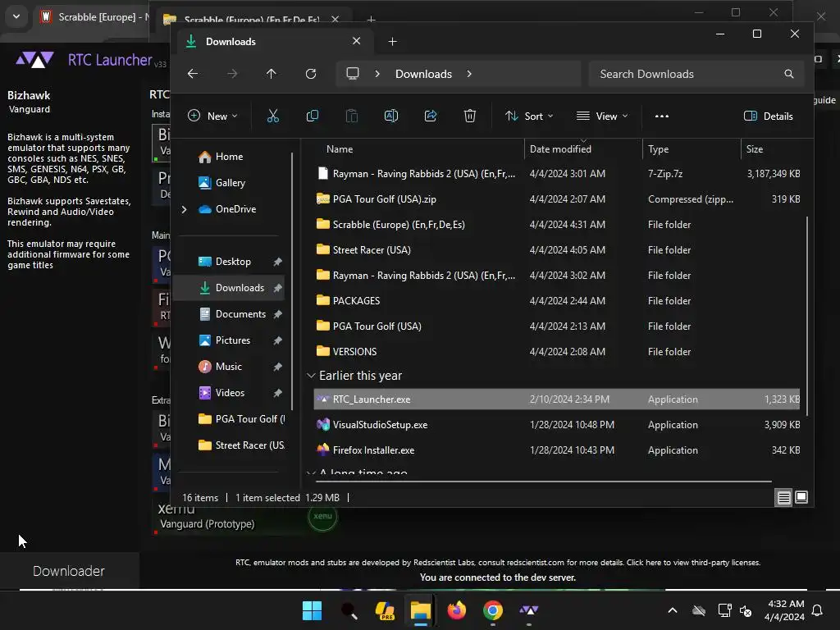Click the Rename icon in toolbar
The image size is (840, 630).
click(x=391, y=116)
